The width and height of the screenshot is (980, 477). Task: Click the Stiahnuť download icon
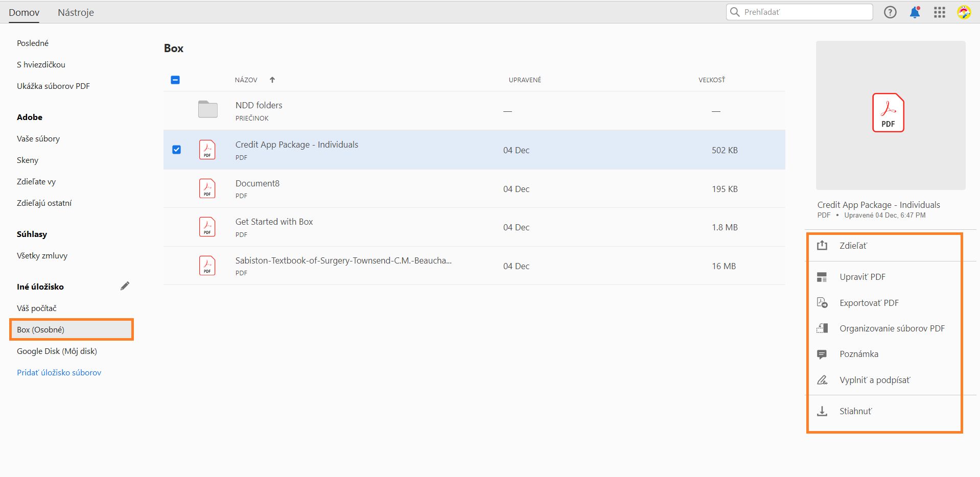tap(822, 411)
